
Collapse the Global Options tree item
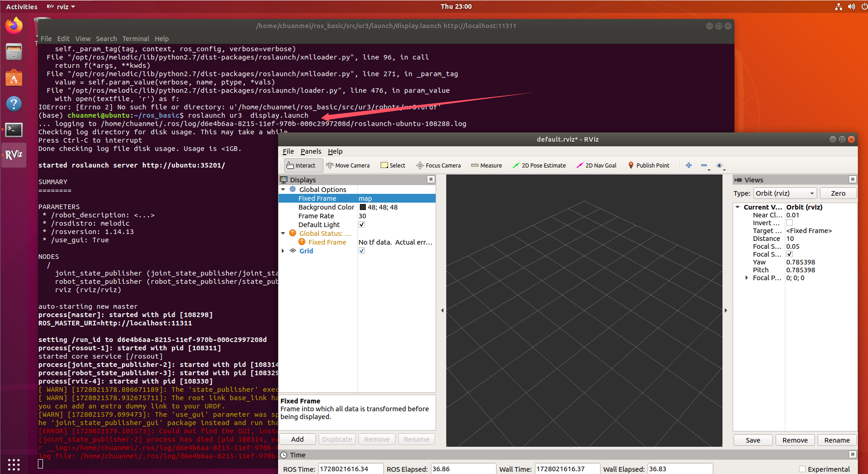pyautogui.click(x=283, y=189)
